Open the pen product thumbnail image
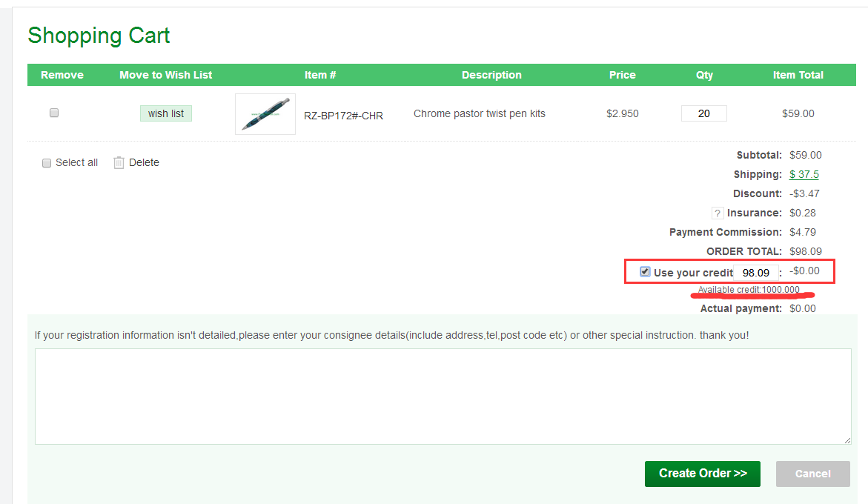This screenshot has width=868, height=504. pos(265,114)
